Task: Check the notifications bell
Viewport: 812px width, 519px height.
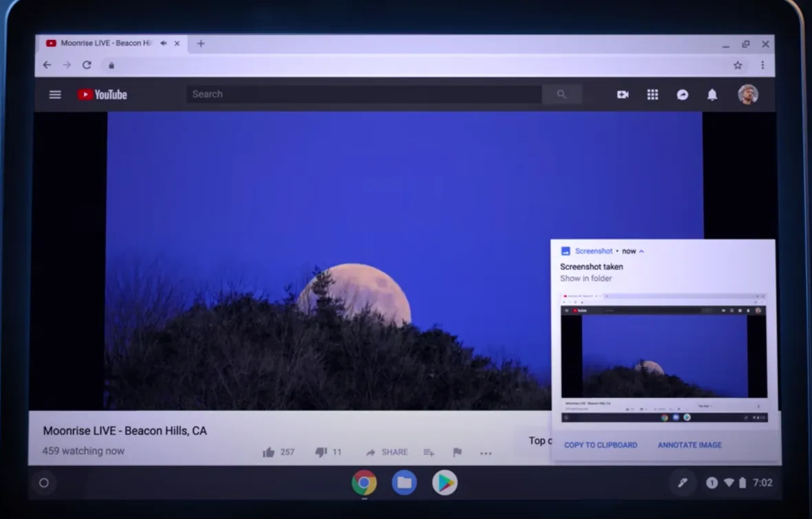Action: tap(712, 94)
